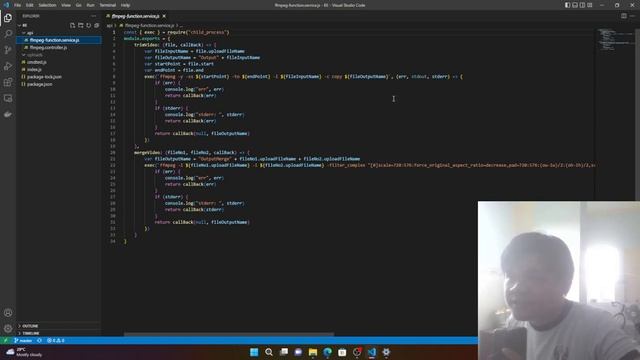This screenshot has height=360, width=640.
Task: Click code line 20 mergeVideo definition
Action: (x=191, y=152)
